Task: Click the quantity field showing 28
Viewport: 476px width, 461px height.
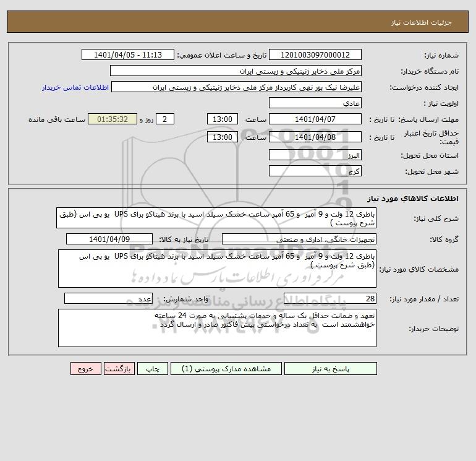Action: click(330, 298)
